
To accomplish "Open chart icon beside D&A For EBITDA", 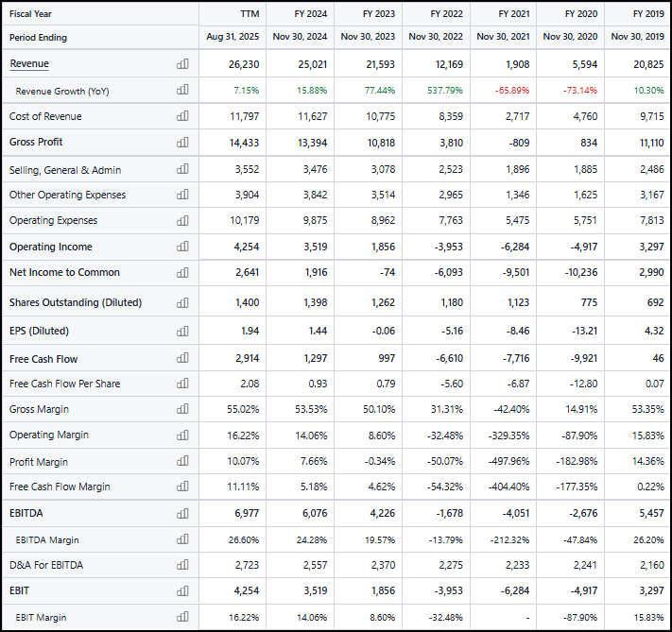I will pos(182,566).
